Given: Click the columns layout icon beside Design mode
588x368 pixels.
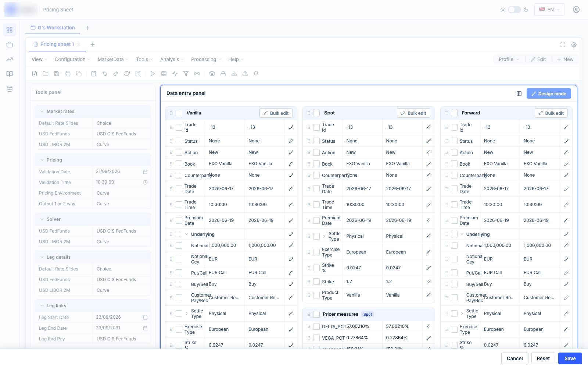Looking at the screenshot, I should point(519,93).
